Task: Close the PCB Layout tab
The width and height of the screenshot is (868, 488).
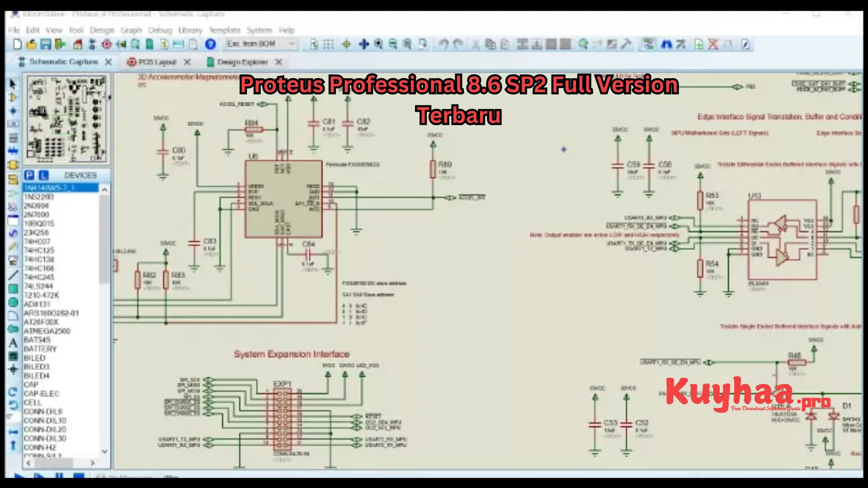Action: 187,62
